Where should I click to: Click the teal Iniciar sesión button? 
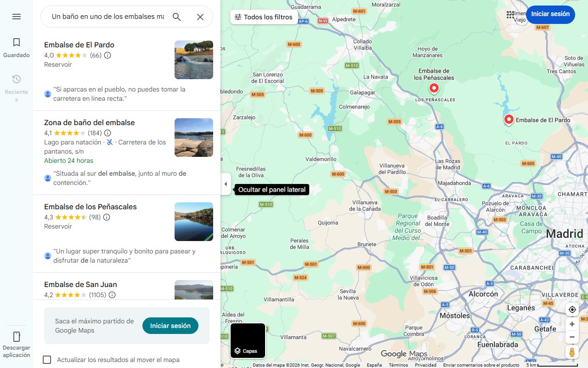point(170,326)
